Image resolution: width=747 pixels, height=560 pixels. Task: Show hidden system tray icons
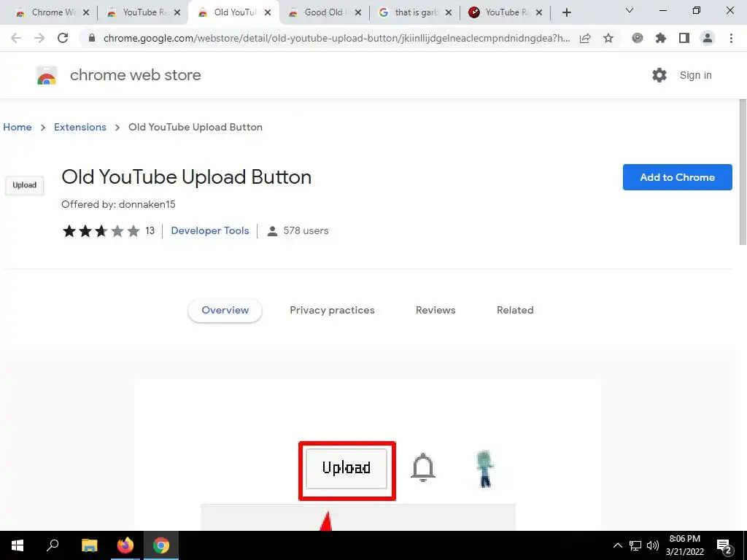pos(617,545)
